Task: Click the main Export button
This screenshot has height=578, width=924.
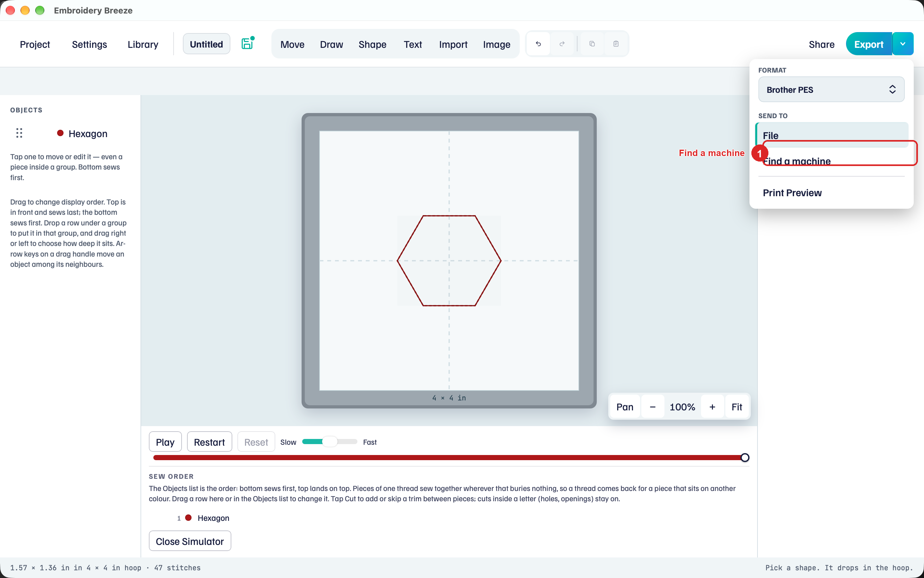Action: click(x=869, y=44)
